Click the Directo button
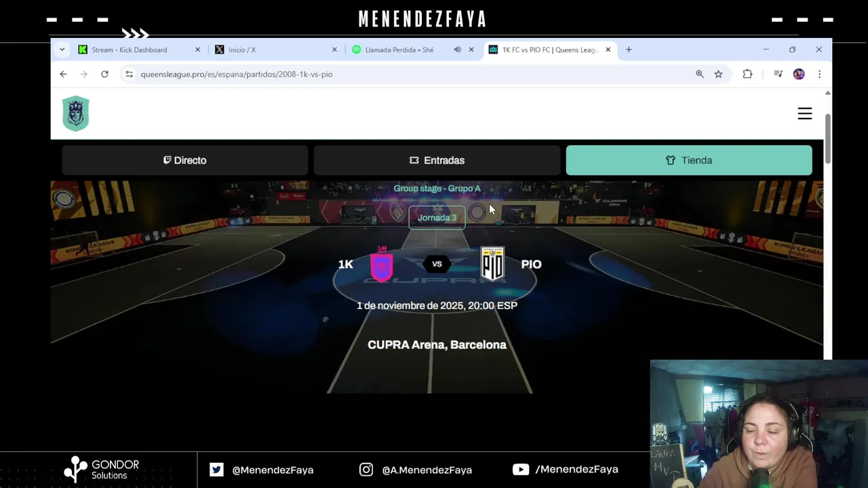This screenshot has height=488, width=868. [185, 160]
